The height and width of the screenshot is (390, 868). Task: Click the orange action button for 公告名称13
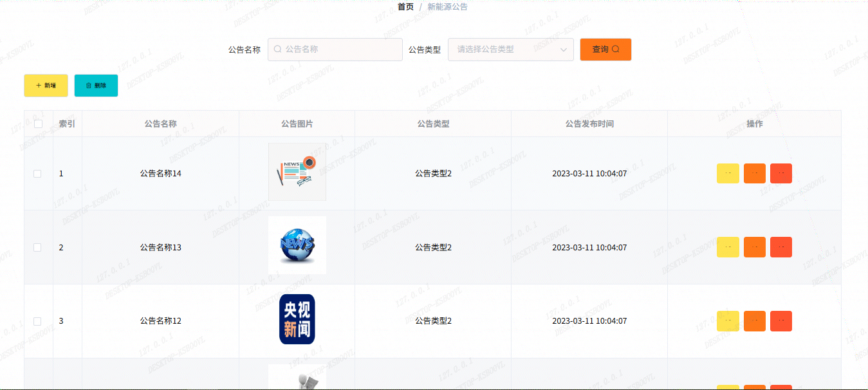(754, 247)
